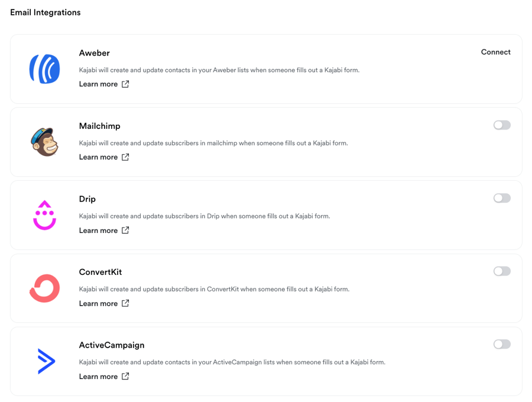Click Learn more under ActiveCampaign

(x=98, y=377)
